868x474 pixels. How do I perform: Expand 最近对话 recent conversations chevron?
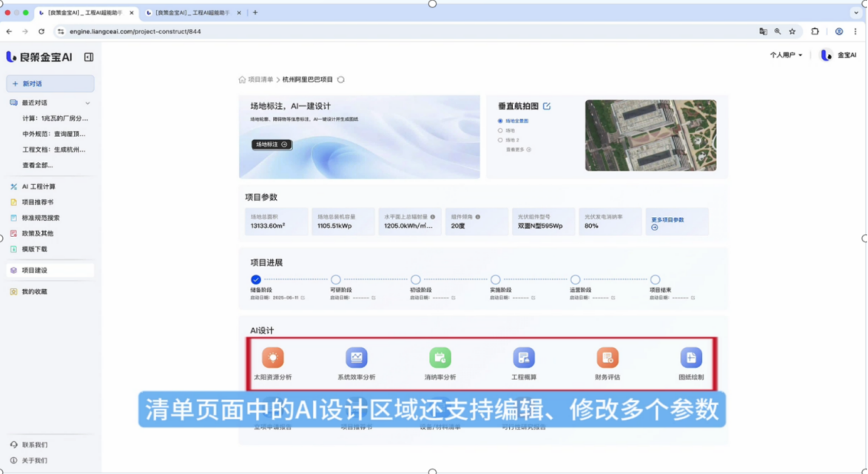(x=87, y=103)
